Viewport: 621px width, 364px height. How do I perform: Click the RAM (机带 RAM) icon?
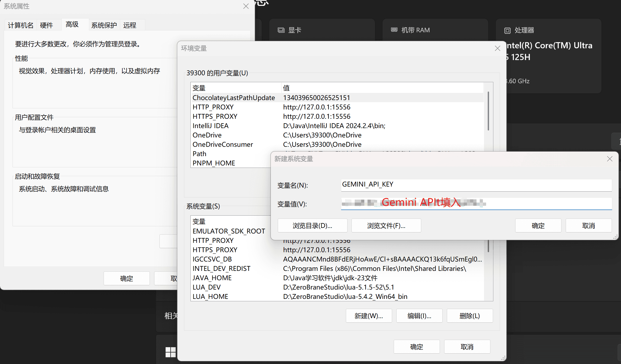point(394,30)
